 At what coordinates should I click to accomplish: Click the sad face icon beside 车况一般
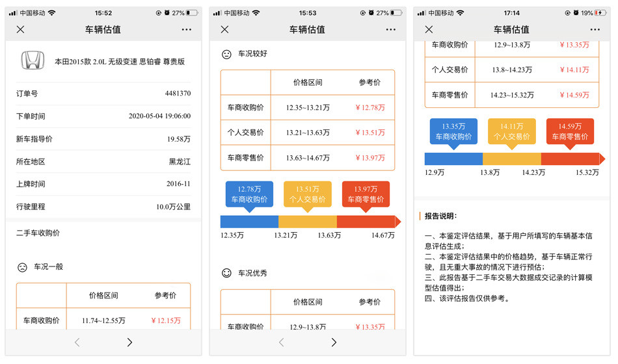[x=22, y=267]
